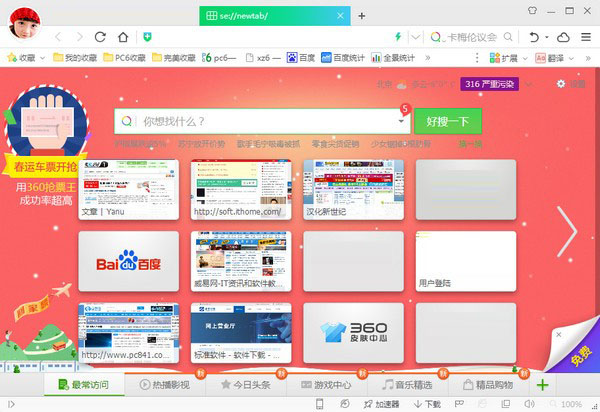The image size is (600, 412).
Task: Open the dropdown next to the undo arrow
Action: pyautogui.click(x=547, y=37)
